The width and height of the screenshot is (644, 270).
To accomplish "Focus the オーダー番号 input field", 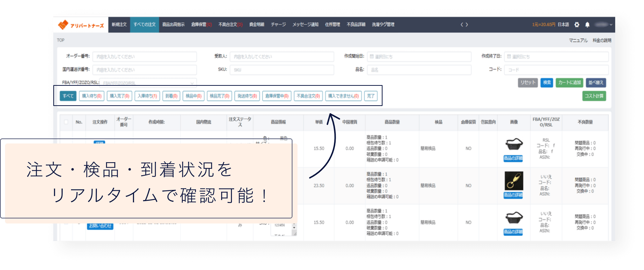I will tap(144, 57).
